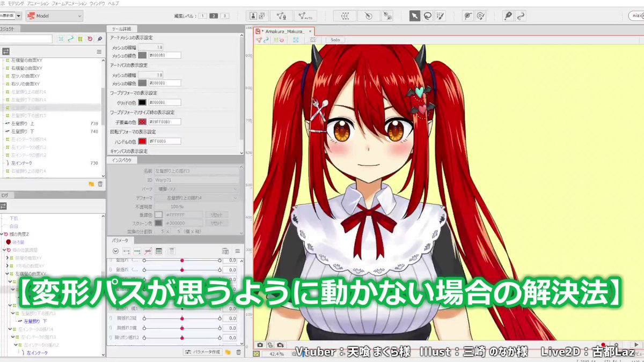The height and width of the screenshot is (362, 644).
Task: Close the Amakura_Makura document tab
Action: [x=311, y=31]
